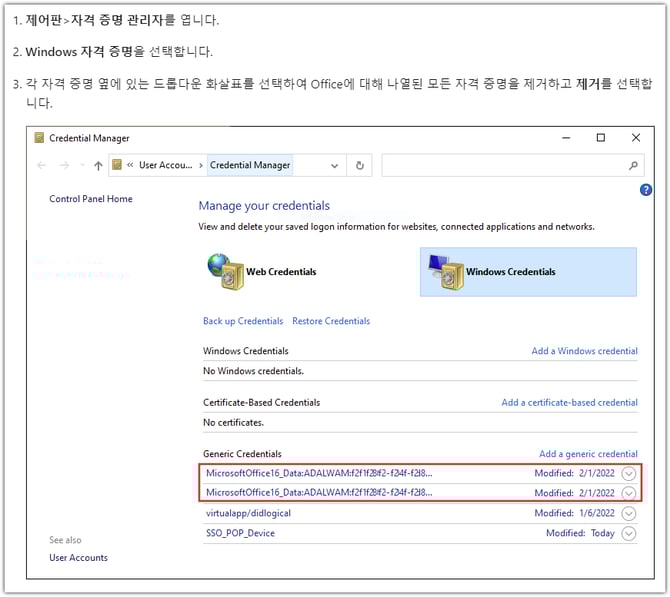The width and height of the screenshot is (670, 597).
Task: Click the Credential Manager title bar icon
Action: click(x=39, y=138)
